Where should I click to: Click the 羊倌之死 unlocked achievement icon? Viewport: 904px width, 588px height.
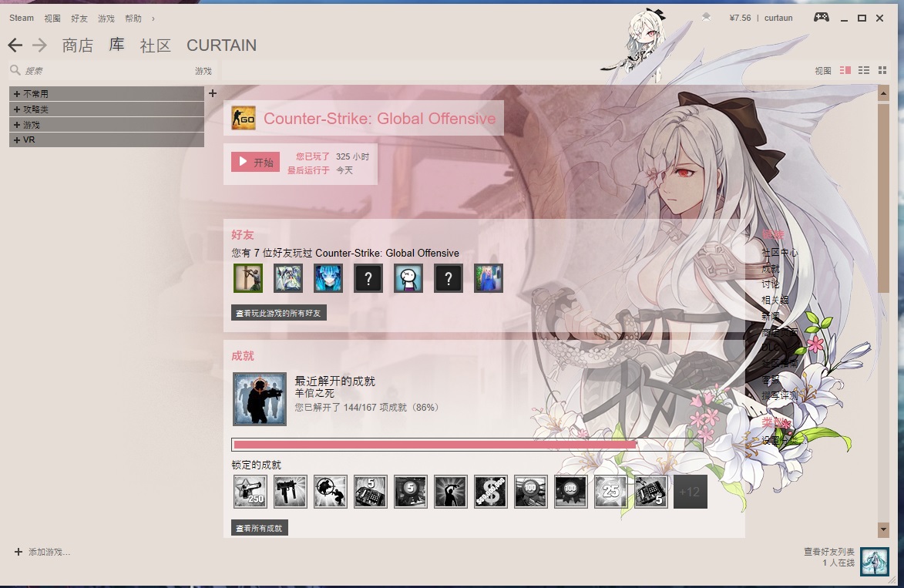(x=260, y=399)
